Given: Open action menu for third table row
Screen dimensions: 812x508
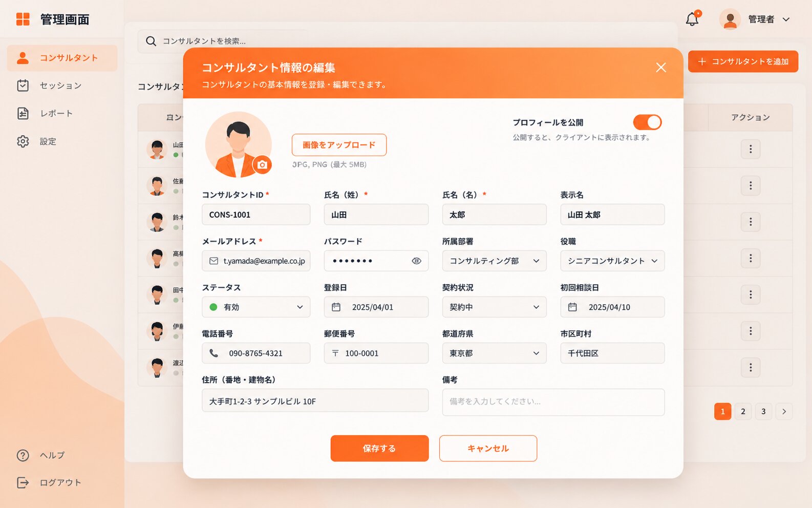Looking at the screenshot, I should pos(751,222).
